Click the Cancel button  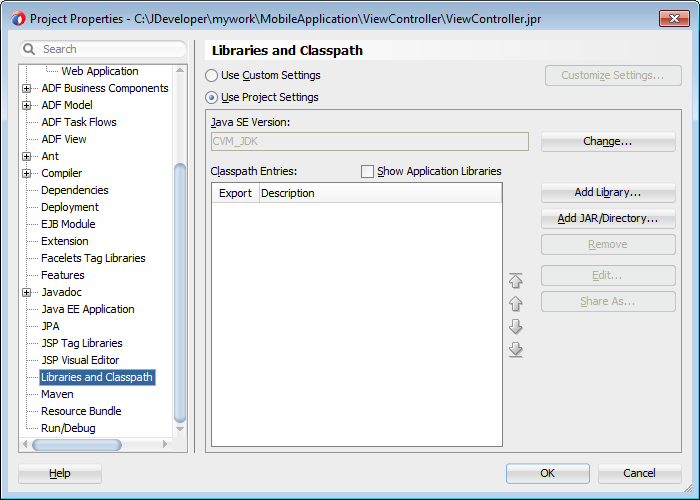tap(639, 473)
